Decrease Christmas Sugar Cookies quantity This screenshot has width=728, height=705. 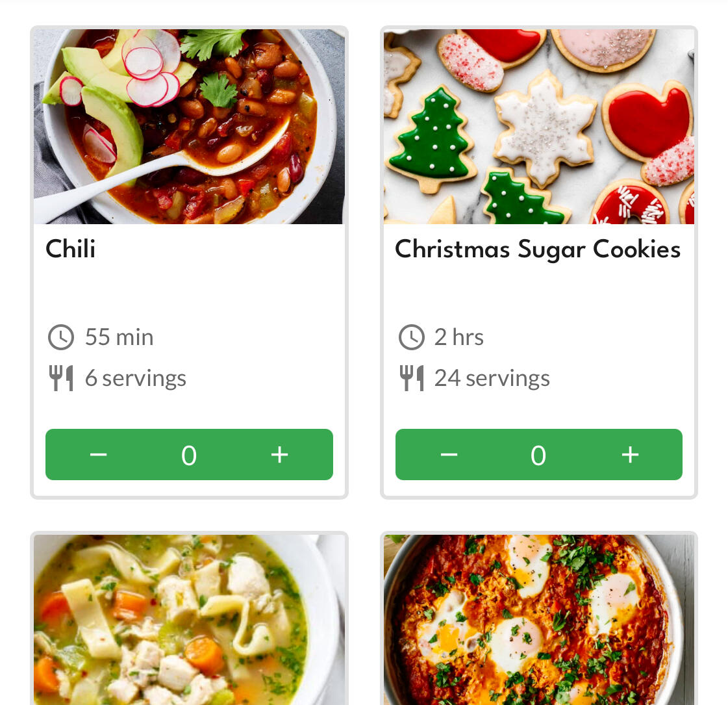(449, 455)
